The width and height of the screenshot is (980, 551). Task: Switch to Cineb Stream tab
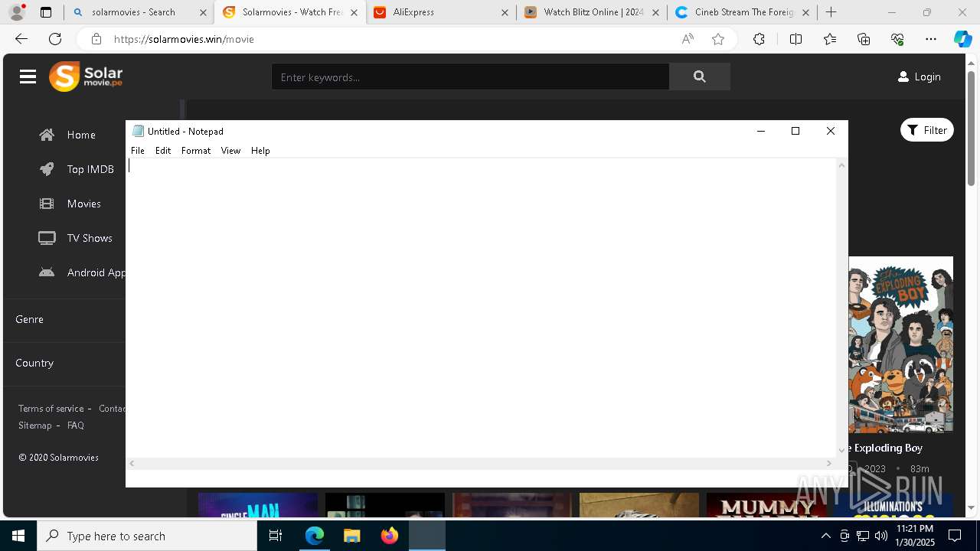[735, 12]
